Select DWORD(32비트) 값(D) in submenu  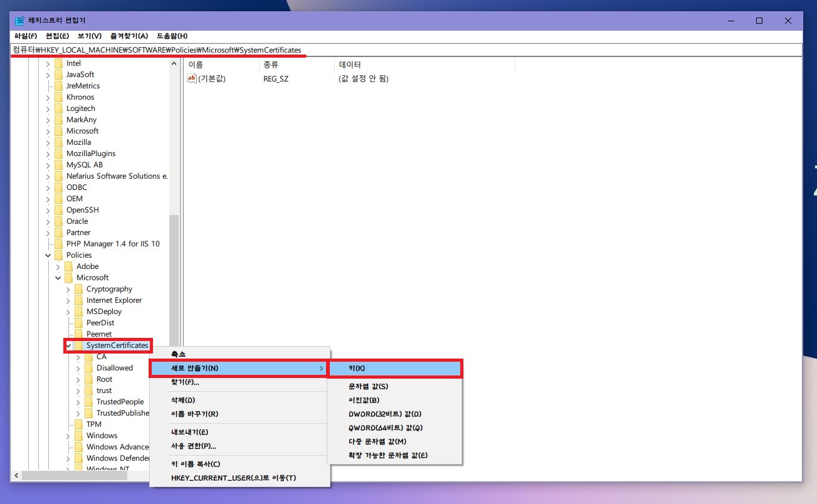click(x=394, y=414)
